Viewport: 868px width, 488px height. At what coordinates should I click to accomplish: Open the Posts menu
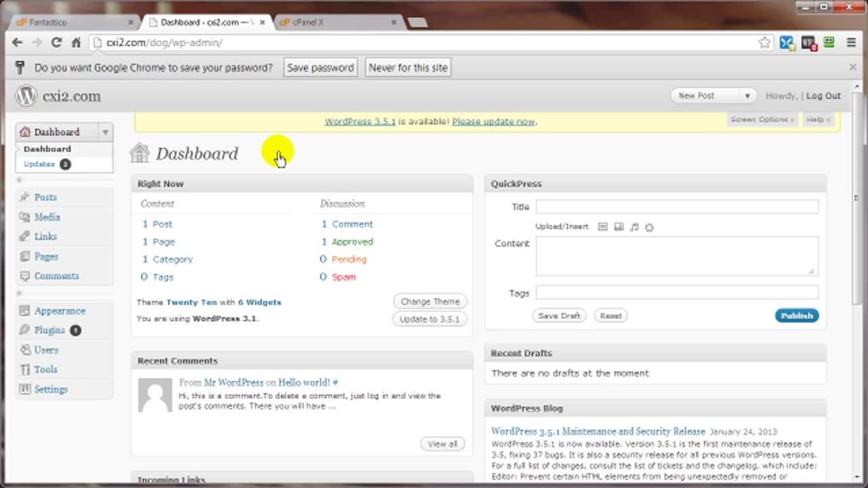tap(45, 197)
